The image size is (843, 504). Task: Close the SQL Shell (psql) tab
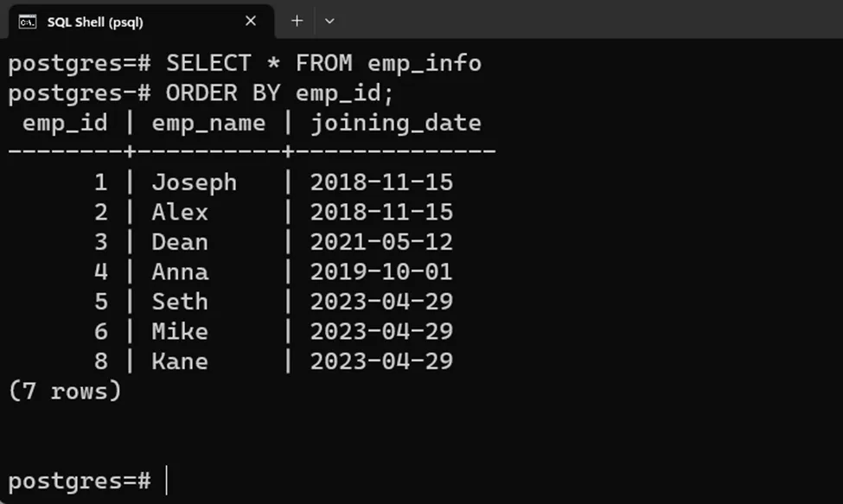(x=251, y=21)
